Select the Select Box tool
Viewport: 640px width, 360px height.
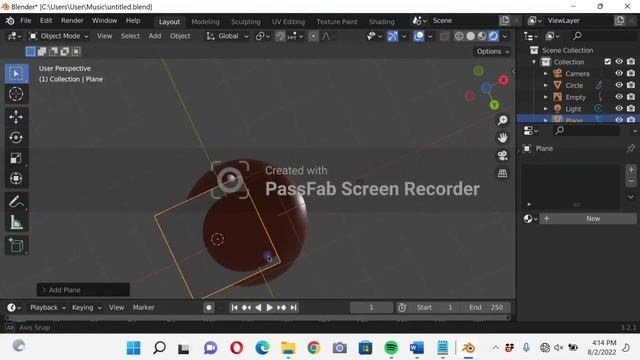click(16, 73)
